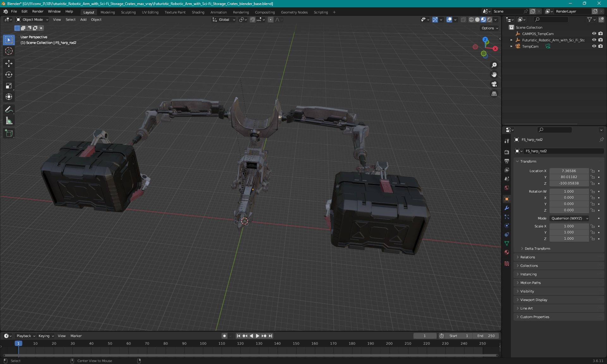Click the Location X input field
Screen dimensions: 607x364
[568, 170]
